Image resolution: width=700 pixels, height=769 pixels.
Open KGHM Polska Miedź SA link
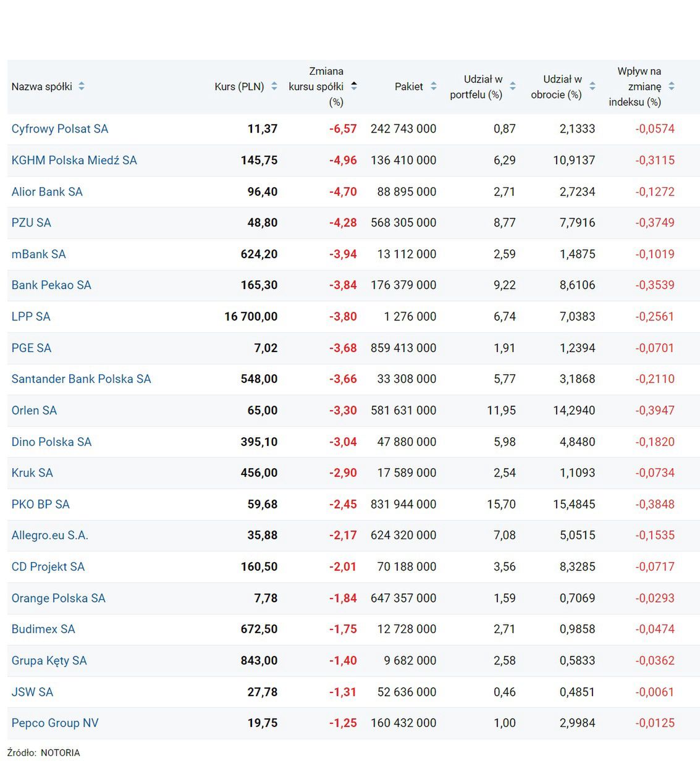click(x=74, y=161)
